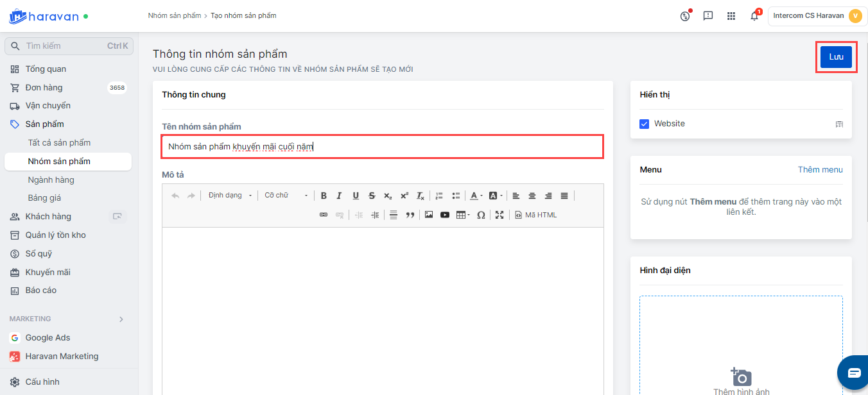Click the camera icon to add image
868x395 pixels.
[741, 377]
